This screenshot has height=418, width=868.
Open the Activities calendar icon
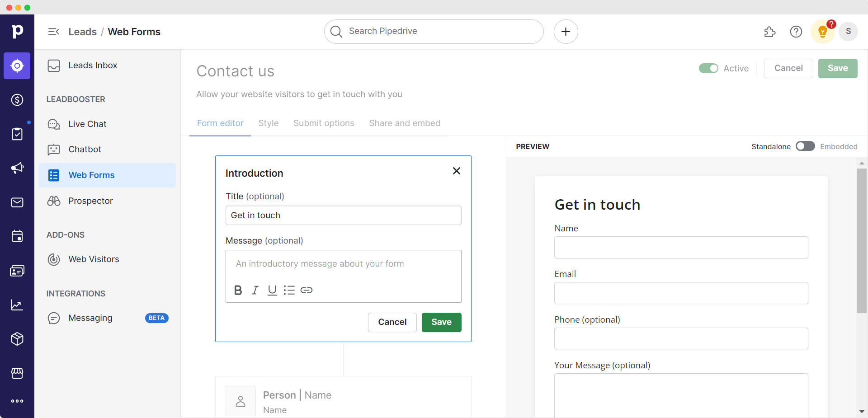point(17,236)
